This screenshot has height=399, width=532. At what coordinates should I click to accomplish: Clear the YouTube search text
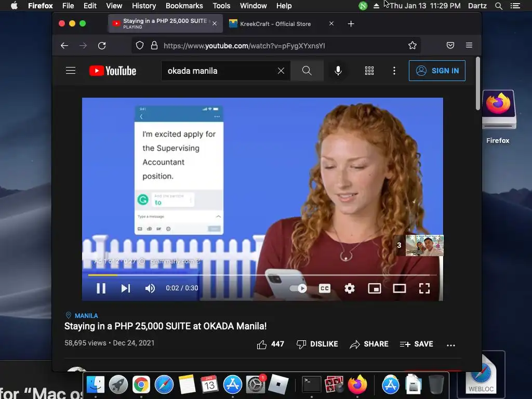pos(281,71)
